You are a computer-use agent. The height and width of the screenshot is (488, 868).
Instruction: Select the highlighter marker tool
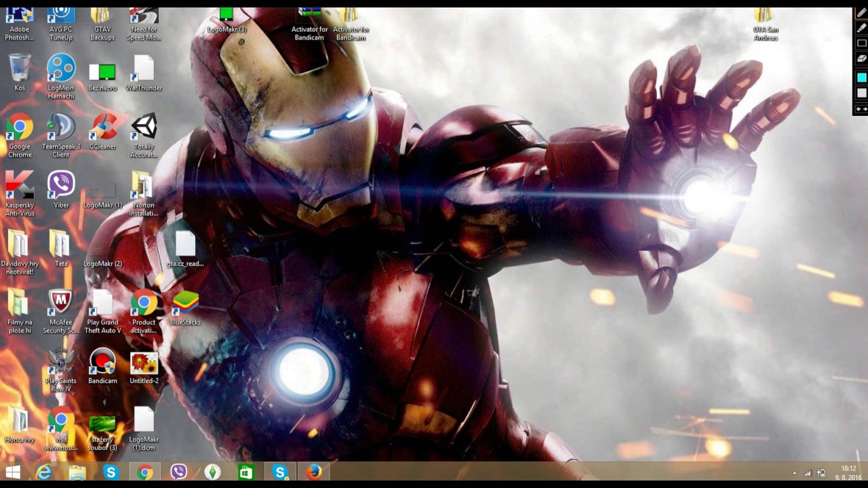point(861,28)
